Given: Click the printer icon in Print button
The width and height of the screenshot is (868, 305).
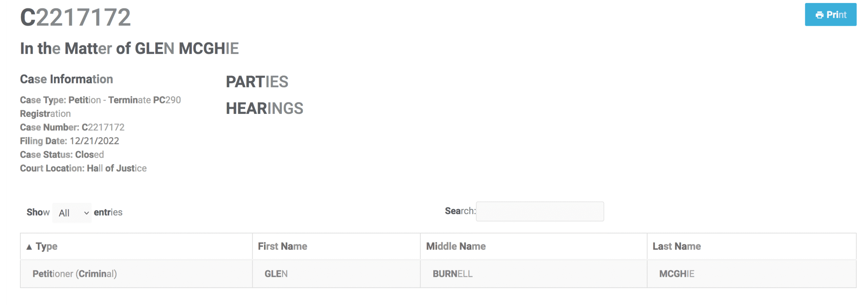Looking at the screenshot, I should (x=819, y=15).
